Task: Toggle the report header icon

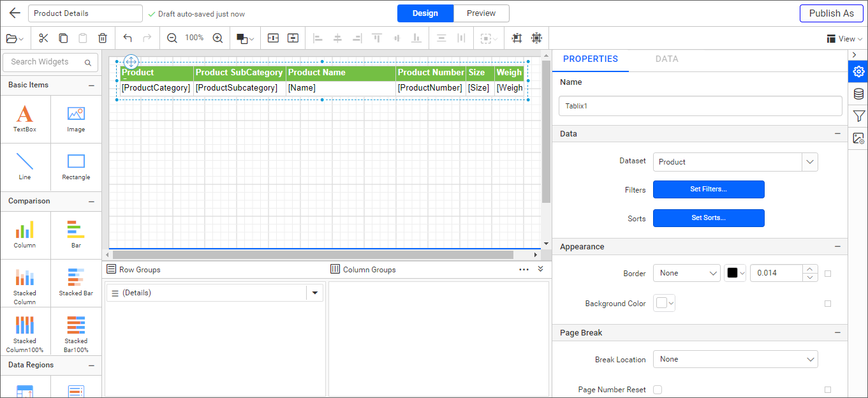Action: point(273,38)
